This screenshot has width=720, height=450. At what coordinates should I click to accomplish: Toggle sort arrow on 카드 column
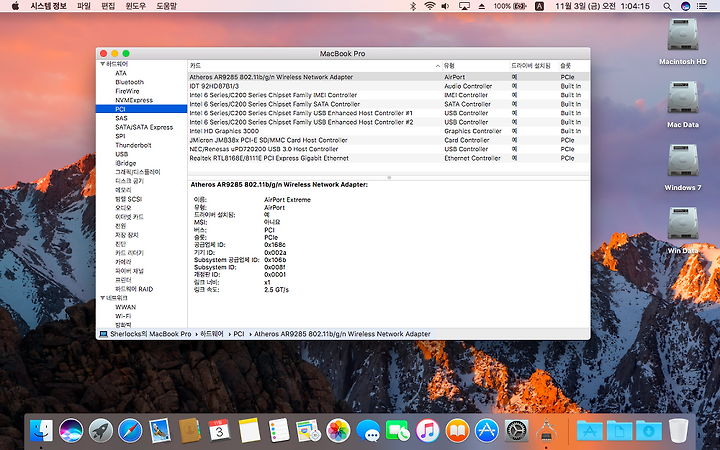point(438,66)
